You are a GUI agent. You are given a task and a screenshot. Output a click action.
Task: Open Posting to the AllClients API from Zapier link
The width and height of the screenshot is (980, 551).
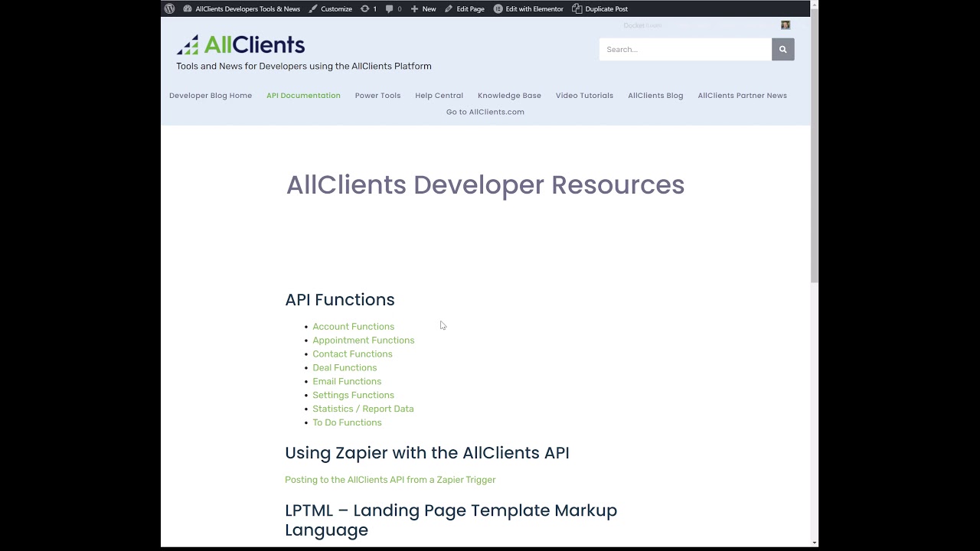click(x=390, y=480)
